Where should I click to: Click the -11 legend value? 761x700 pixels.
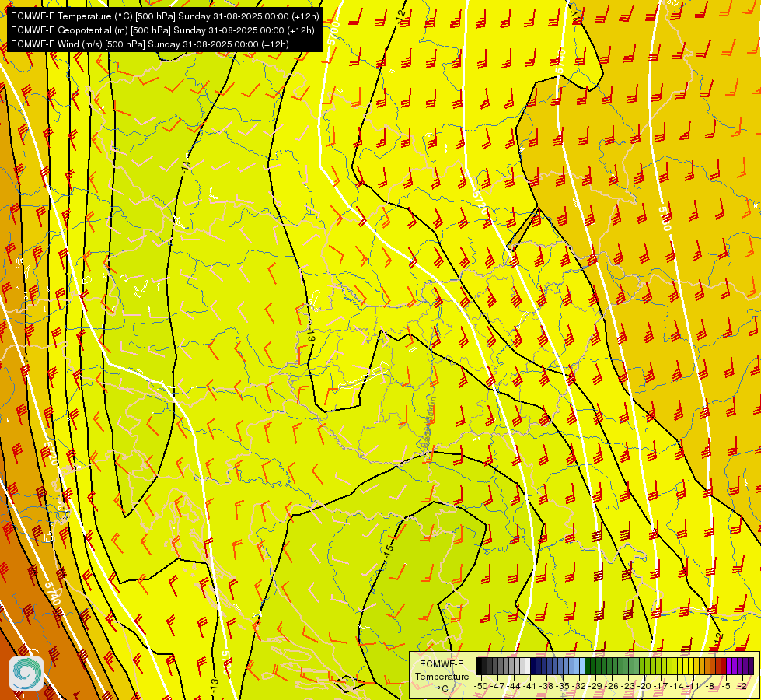coord(693,686)
